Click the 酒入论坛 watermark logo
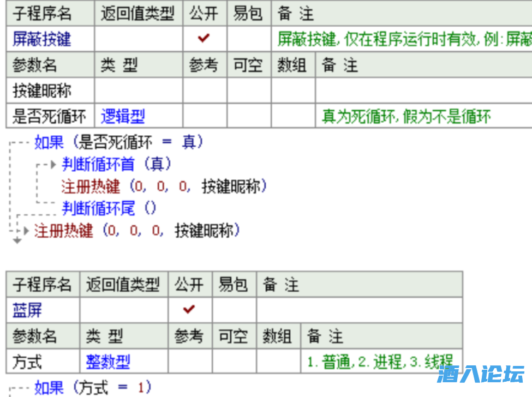532x397 pixels. coord(480,375)
